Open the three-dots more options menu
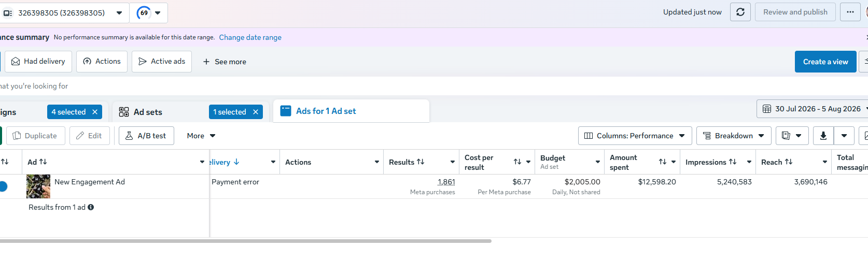Viewport: 868px width, 261px height. tap(850, 12)
